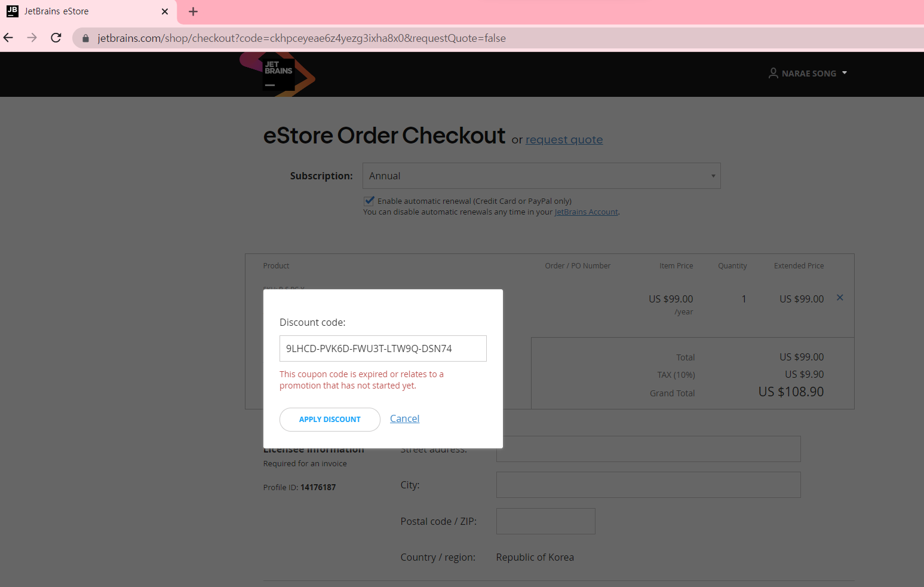924x587 pixels.
Task: Click the Profile ID 14176187 text
Action: [299, 488]
